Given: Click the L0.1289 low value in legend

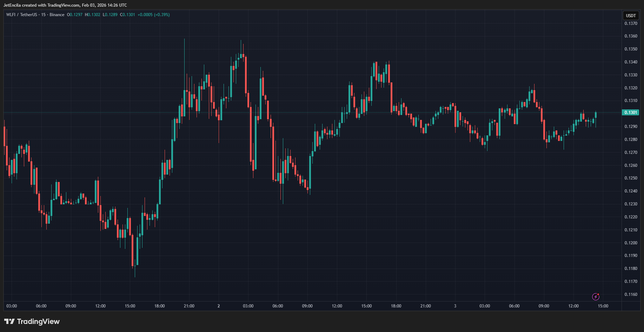Looking at the screenshot, I should coord(110,15).
